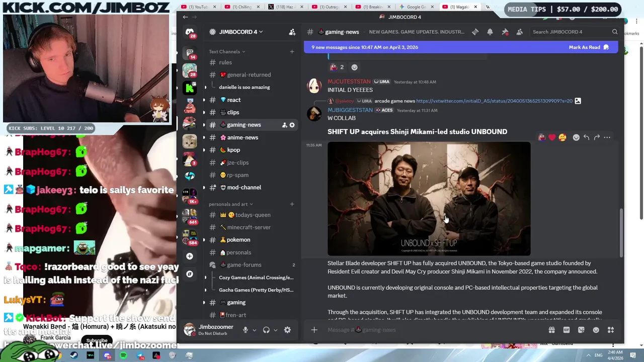This screenshot has height=362, width=644.
Task: Open More options on SHIFT UP message
Action: pyautogui.click(x=607, y=137)
